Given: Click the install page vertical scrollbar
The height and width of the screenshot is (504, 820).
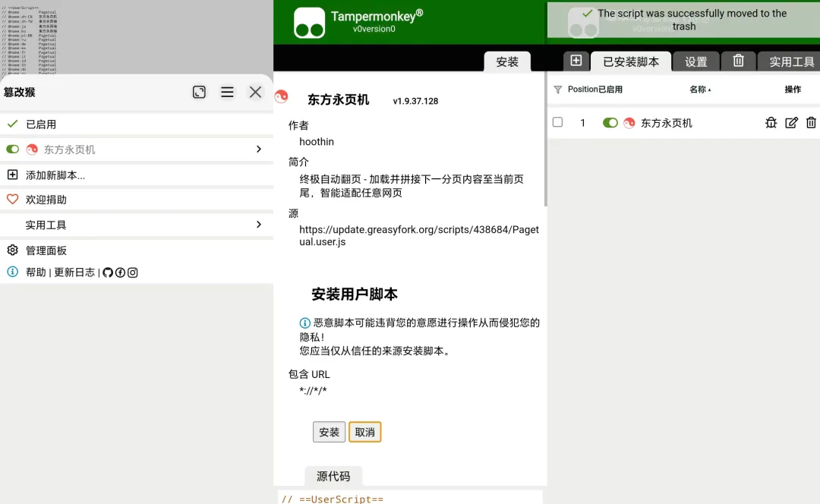Looking at the screenshot, I should click(x=545, y=140).
